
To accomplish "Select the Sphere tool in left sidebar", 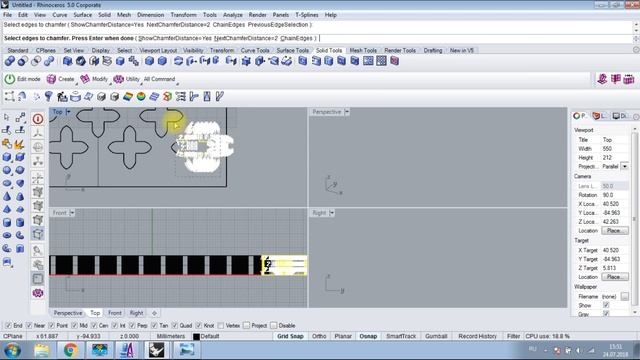I will tap(7, 170).
